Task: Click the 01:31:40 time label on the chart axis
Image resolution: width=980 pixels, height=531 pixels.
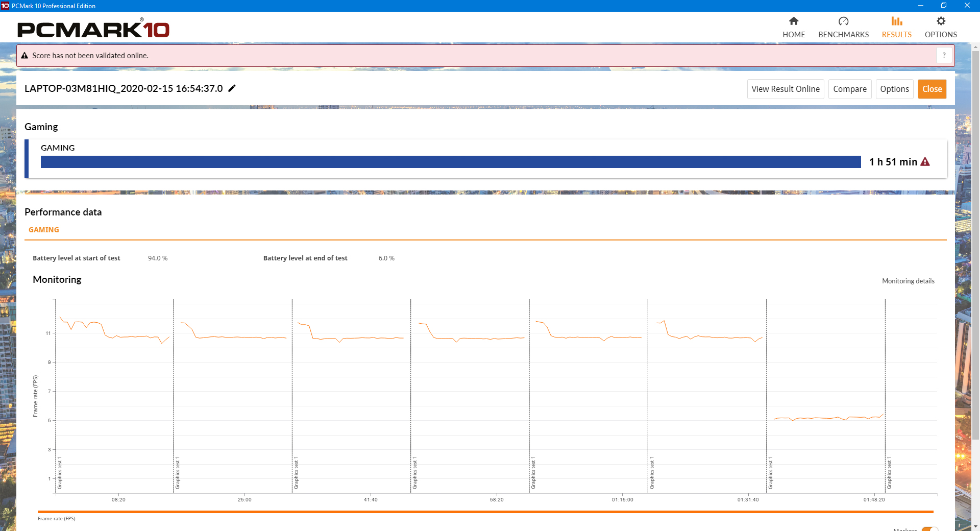Action: click(x=748, y=499)
